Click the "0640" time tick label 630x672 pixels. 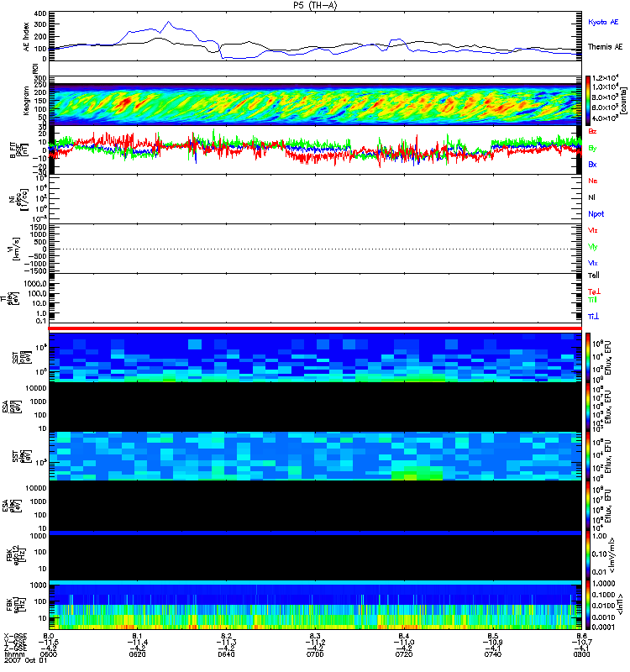coord(226,654)
